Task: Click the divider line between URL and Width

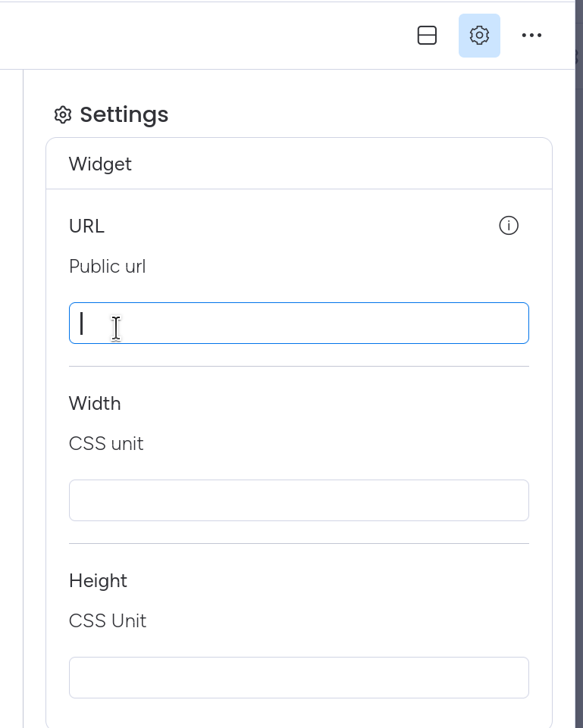Action: (299, 367)
